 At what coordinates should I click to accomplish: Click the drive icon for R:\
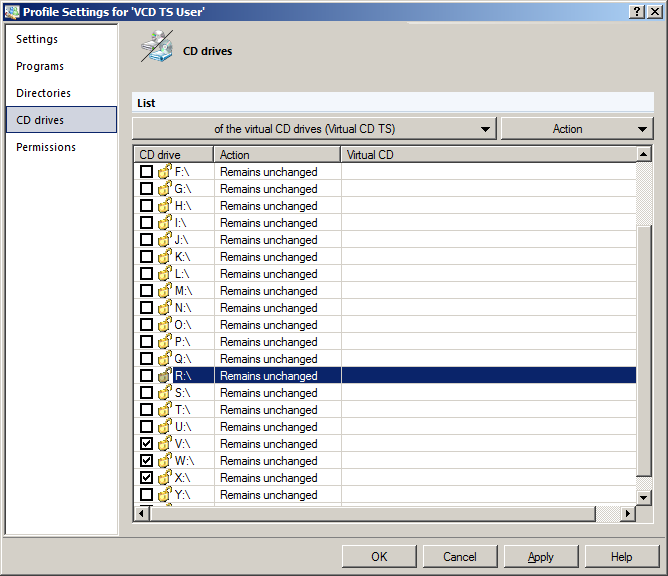(x=165, y=376)
